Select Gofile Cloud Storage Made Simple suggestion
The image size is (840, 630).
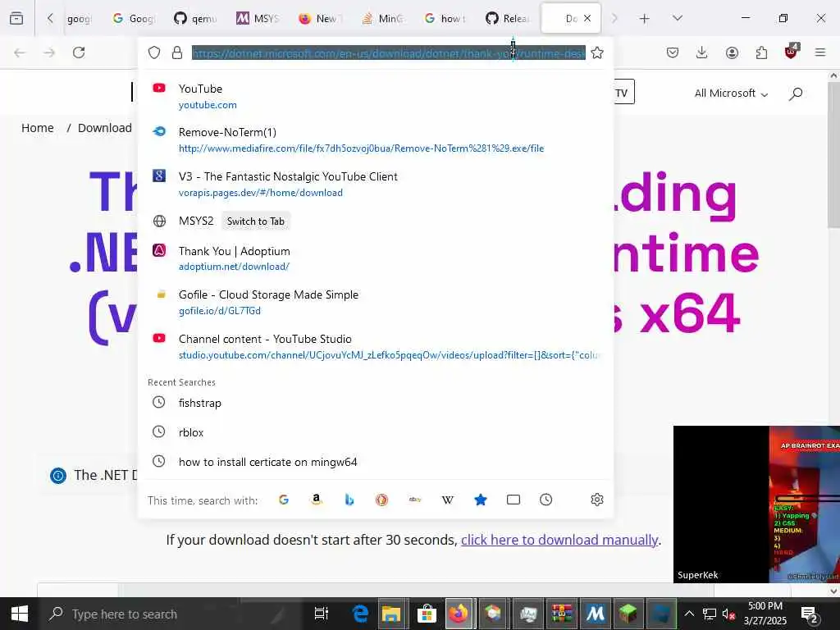376,302
